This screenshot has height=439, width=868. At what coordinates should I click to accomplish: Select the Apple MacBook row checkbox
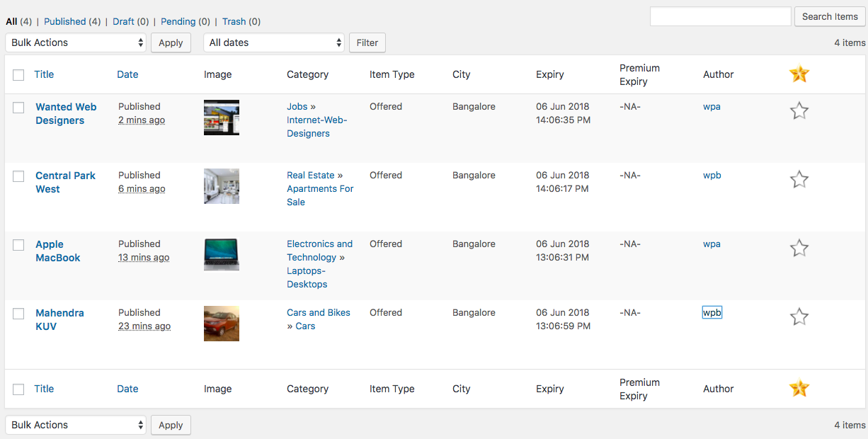pos(18,245)
